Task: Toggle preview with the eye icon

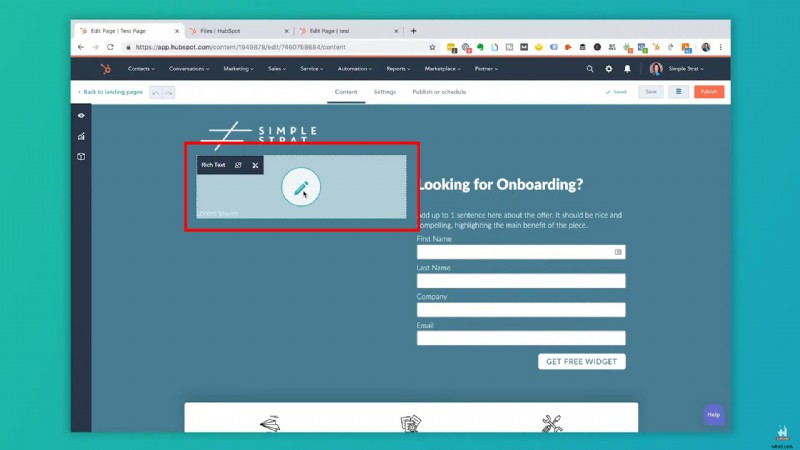Action: (81, 116)
